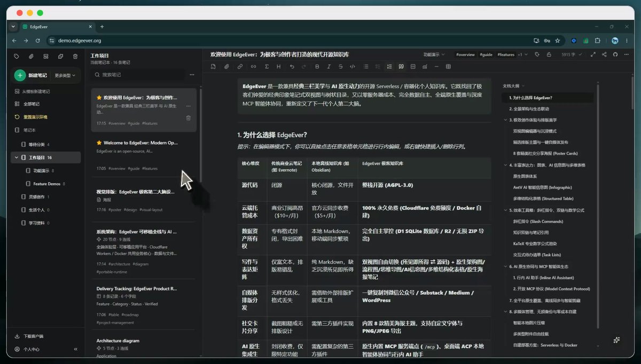Collapse the 工作项目 notebook chevron
Screen dimensions: 641x364
tap(17, 157)
